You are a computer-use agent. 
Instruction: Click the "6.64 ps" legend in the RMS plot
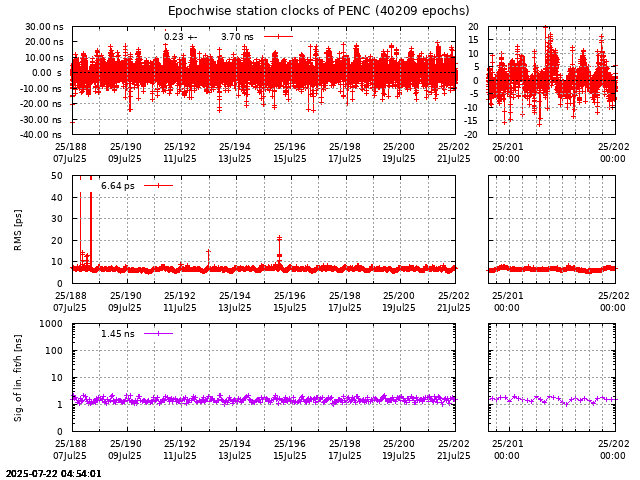click(x=118, y=186)
